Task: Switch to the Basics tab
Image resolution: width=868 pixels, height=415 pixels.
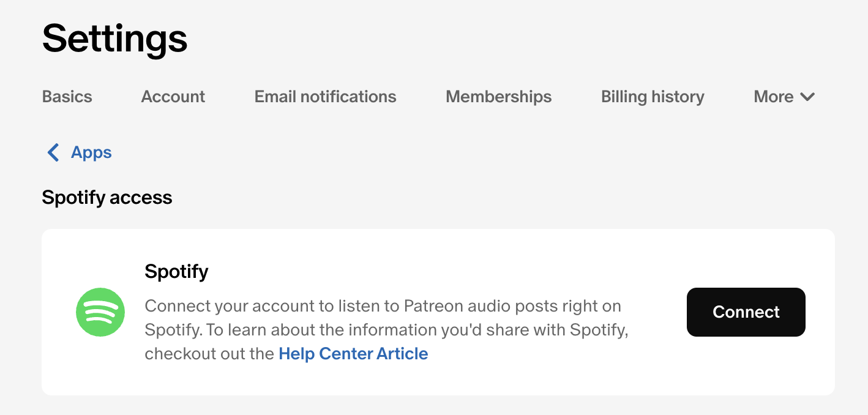Action: (67, 97)
